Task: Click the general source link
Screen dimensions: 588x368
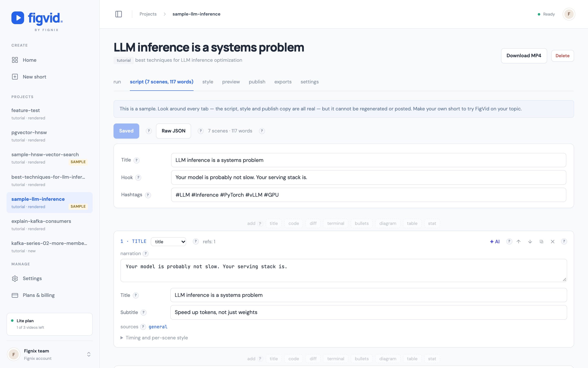Action: pyautogui.click(x=158, y=327)
